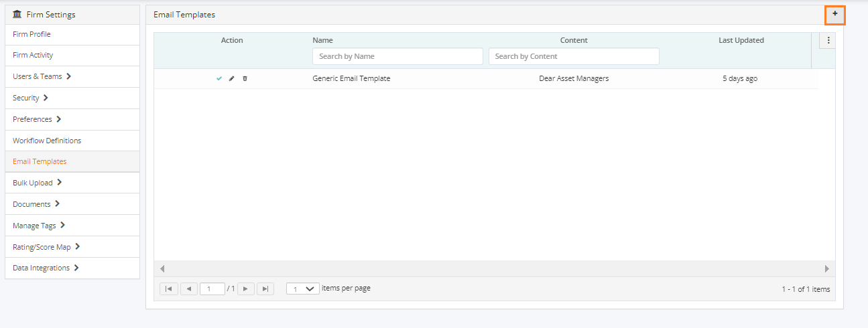Go to the previous page of results
Screen dimensions: 868x328
point(189,289)
